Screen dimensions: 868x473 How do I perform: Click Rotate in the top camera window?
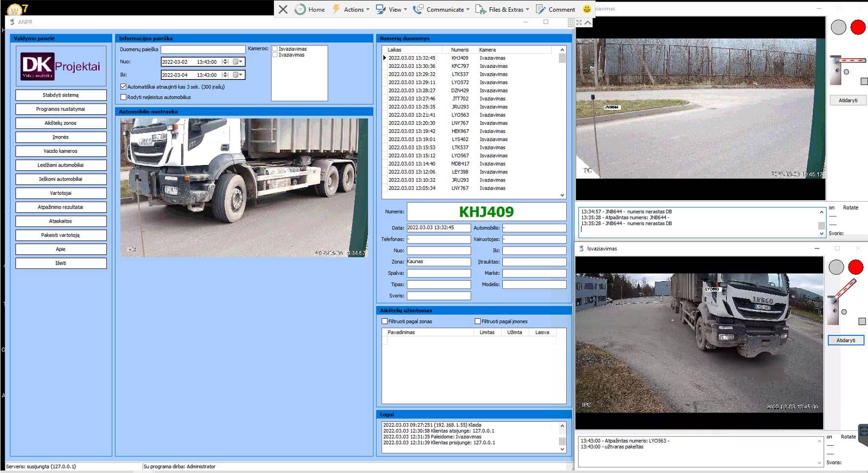pos(850,208)
